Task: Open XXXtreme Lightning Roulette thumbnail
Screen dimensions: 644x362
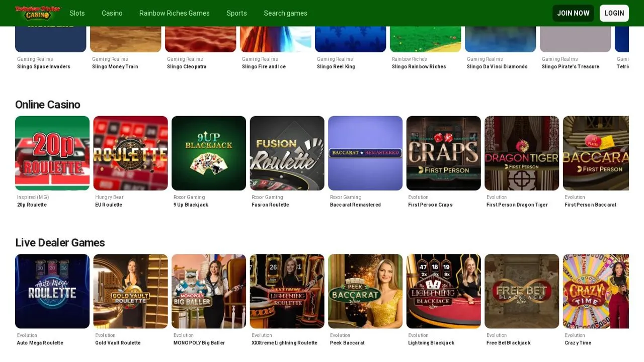Action: [x=287, y=291]
